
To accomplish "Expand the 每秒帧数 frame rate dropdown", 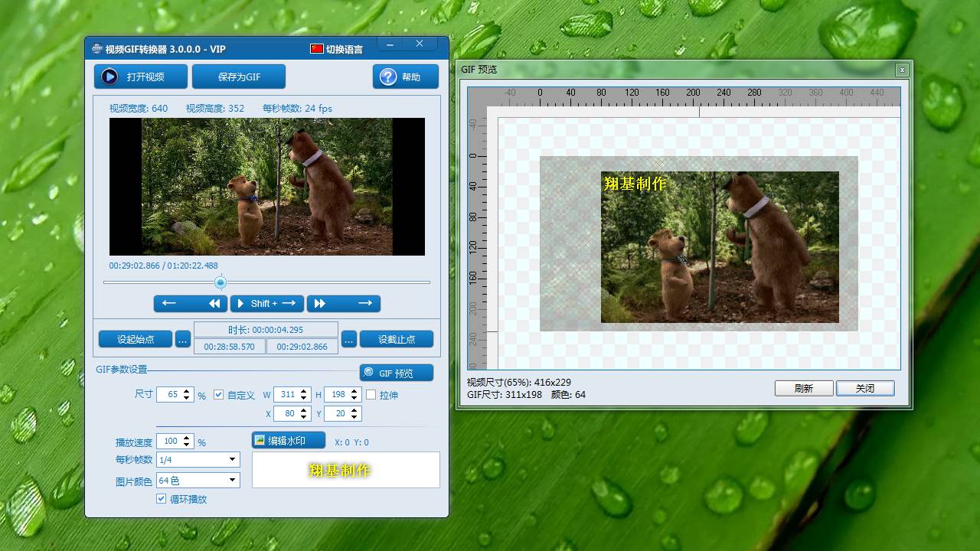I will [232, 459].
